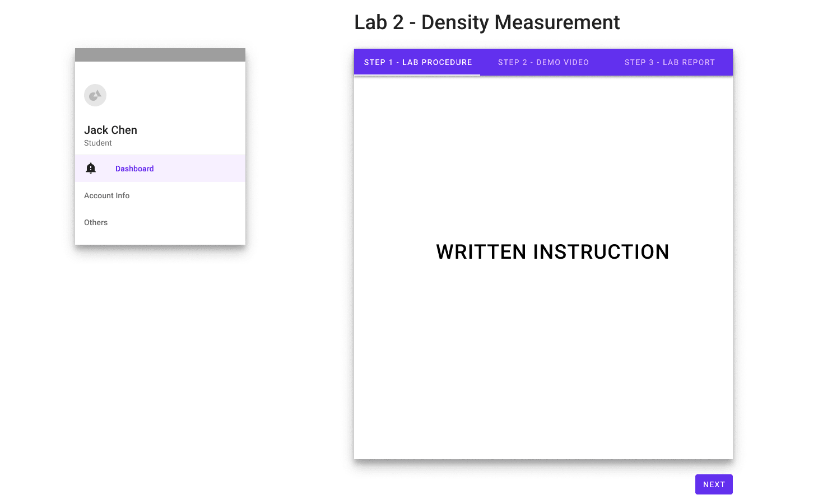Viewport: 818px width, 504px height.
Task: Click the name Jack Chen on the card
Action: [x=110, y=130]
